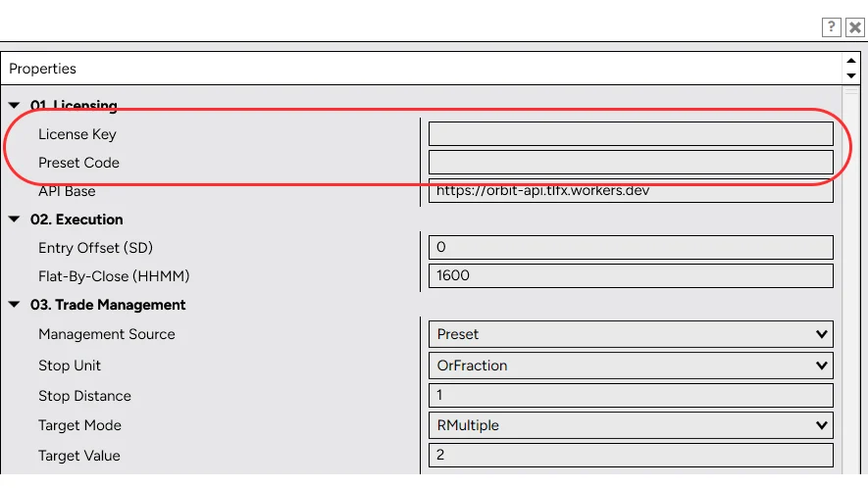Click the Preset Code input field

point(631,162)
